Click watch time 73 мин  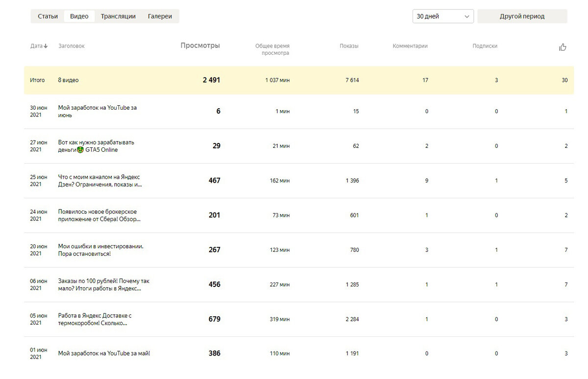tap(281, 215)
